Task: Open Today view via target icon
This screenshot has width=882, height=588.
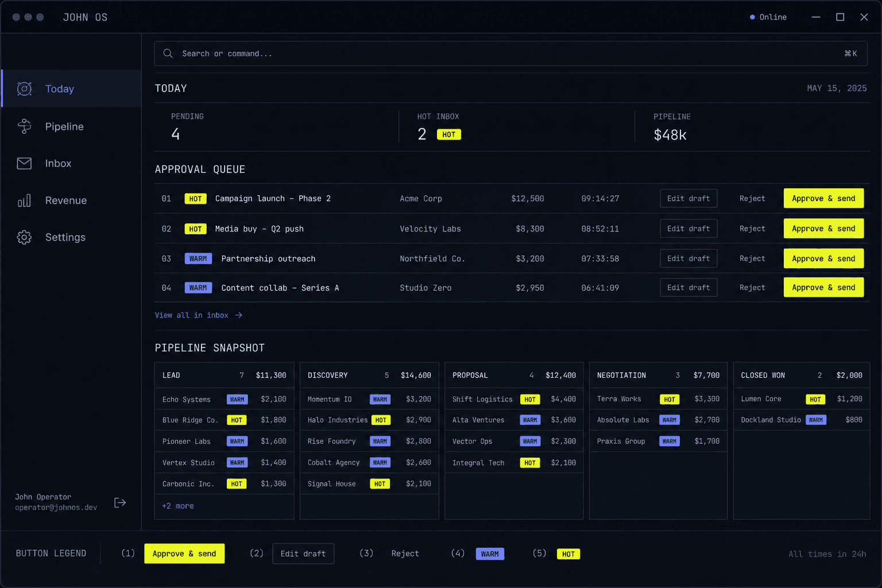Action: coord(24,88)
